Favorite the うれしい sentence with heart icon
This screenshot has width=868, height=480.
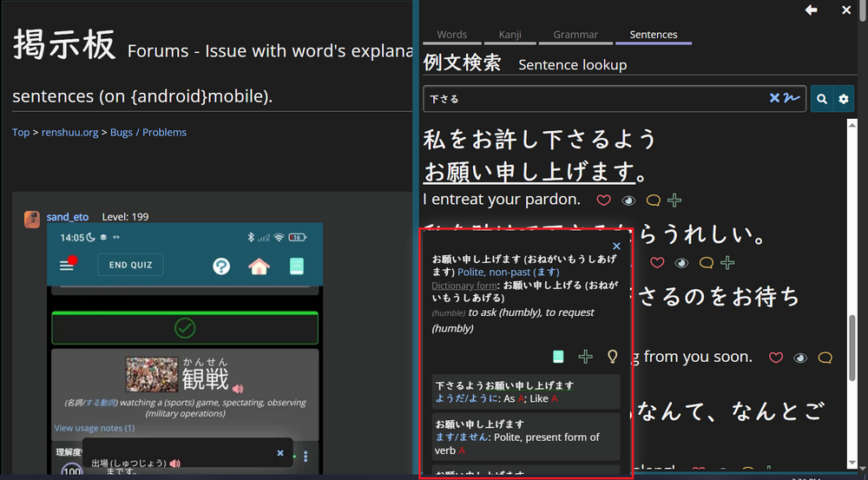point(657,263)
